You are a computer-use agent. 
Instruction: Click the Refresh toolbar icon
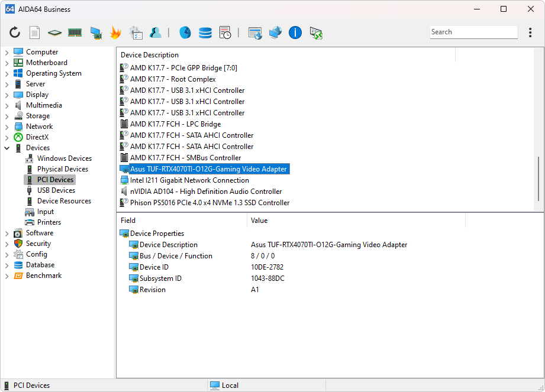[15, 33]
